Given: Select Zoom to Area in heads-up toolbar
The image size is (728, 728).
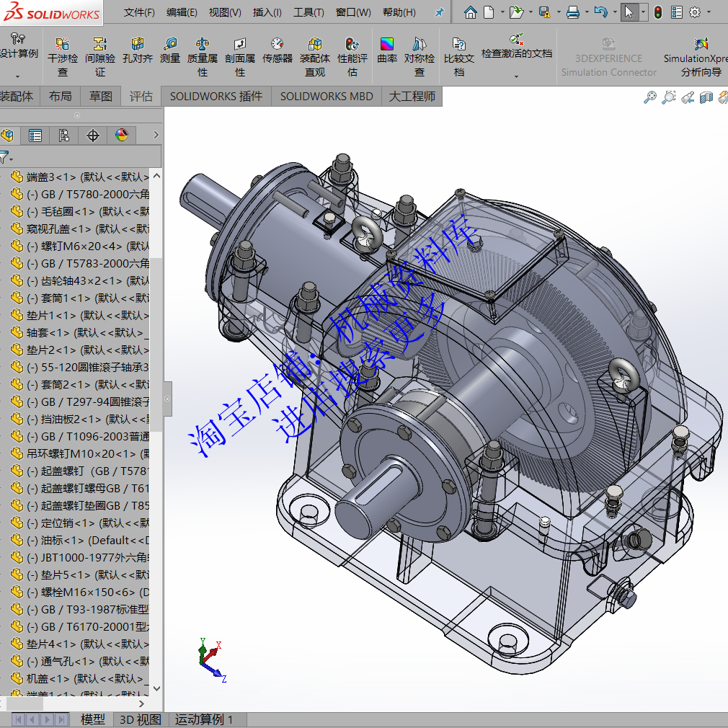Looking at the screenshot, I should tap(668, 96).
